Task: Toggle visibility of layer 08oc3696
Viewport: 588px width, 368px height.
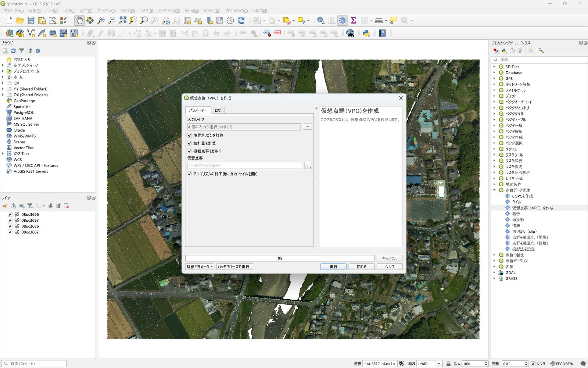Action: pyautogui.click(x=10, y=214)
